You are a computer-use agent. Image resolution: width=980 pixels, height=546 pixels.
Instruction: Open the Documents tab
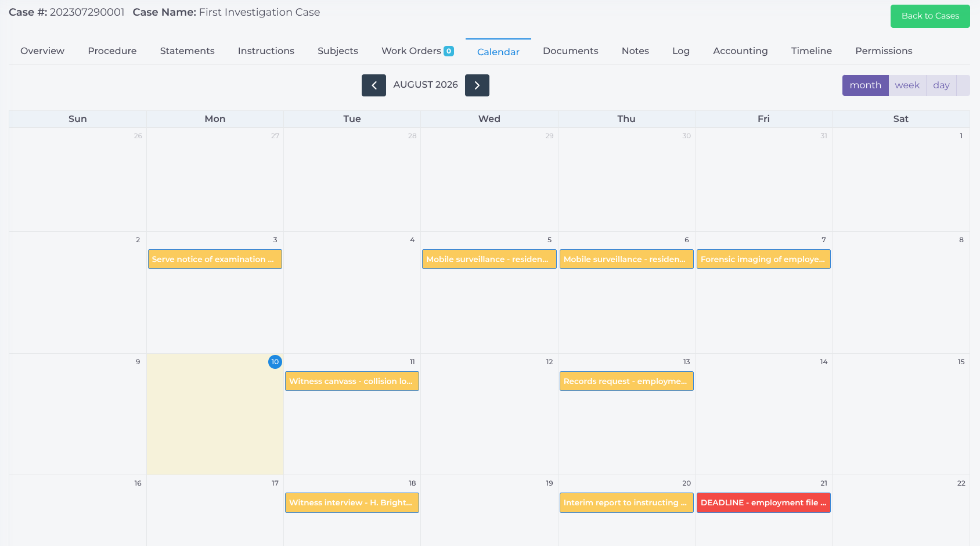tap(570, 51)
